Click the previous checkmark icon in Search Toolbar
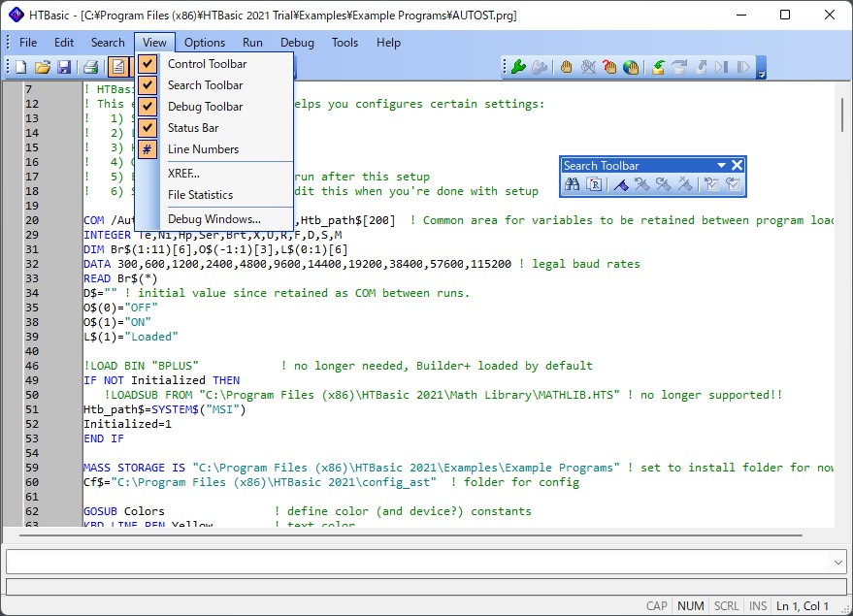This screenshot has width=853, height=616. [711, 184]
